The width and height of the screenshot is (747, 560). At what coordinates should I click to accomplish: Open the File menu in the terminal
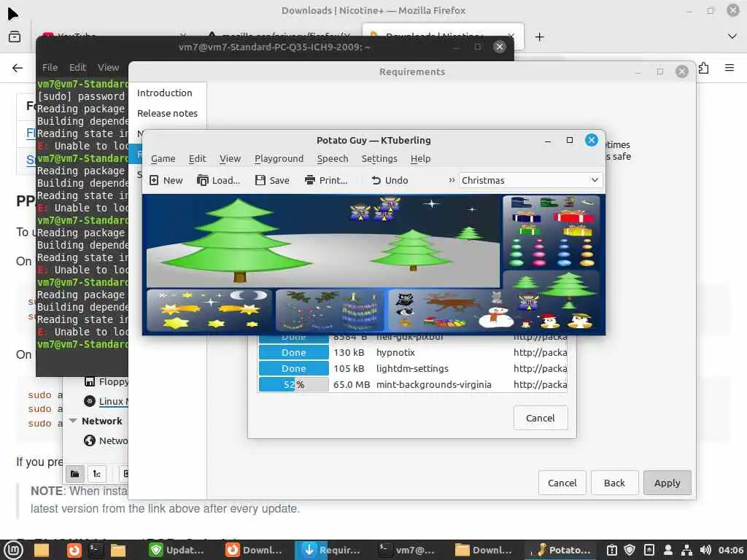point(50,68)
